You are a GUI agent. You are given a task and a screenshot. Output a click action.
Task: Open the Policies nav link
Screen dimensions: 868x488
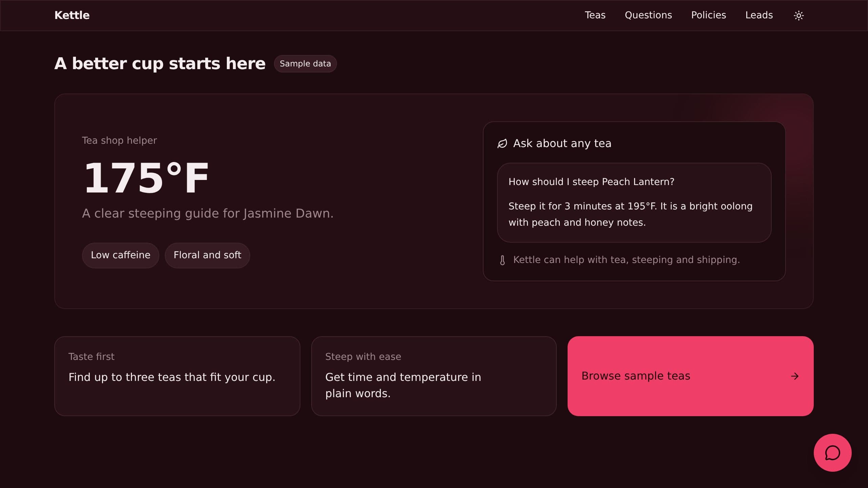[x=709, y=15]
